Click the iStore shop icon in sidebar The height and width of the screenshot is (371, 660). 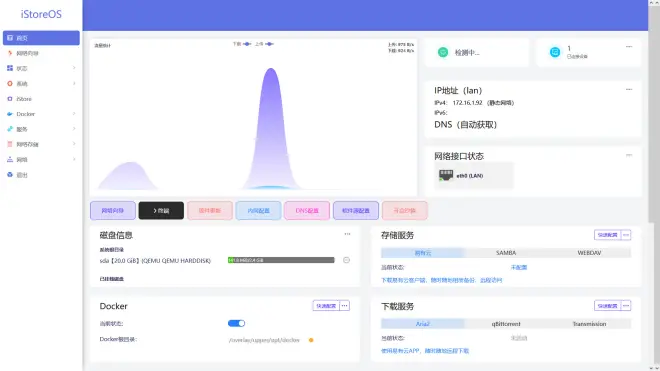10,99
